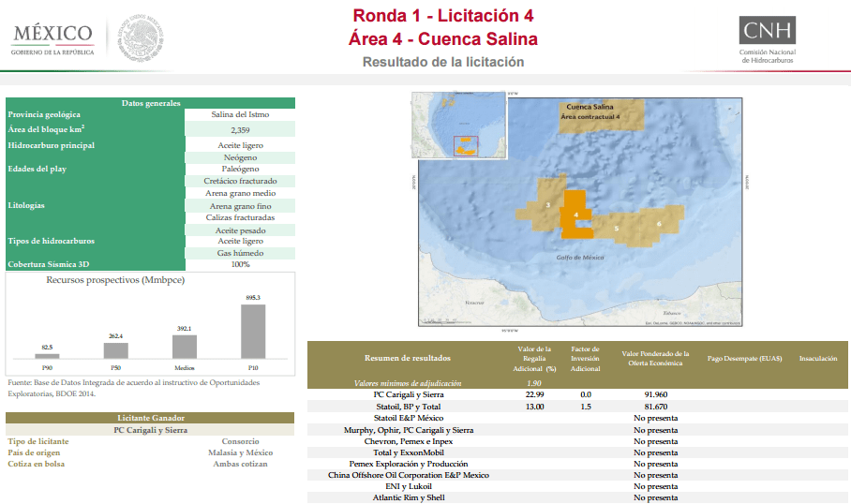Select the heading 'Área 4 - Cuenca Salina'
Viewport: 851px width, 504px height.
pyautogui.click(x=443, y=39)
